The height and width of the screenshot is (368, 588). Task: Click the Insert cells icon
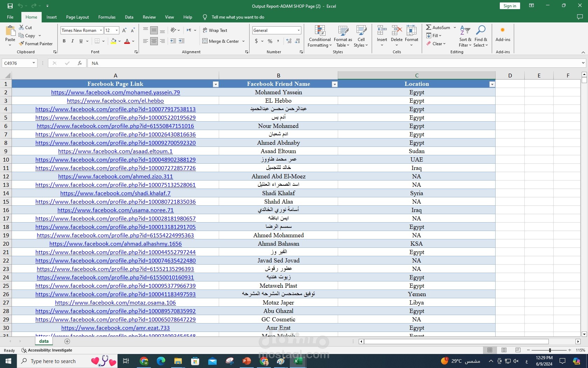[x=382, y=31]
